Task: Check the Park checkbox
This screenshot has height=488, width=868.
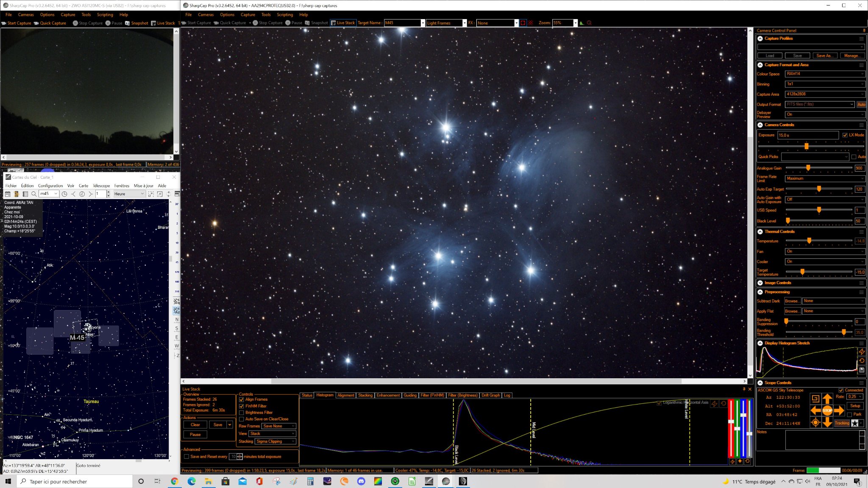Action: [x=849, y=414]
